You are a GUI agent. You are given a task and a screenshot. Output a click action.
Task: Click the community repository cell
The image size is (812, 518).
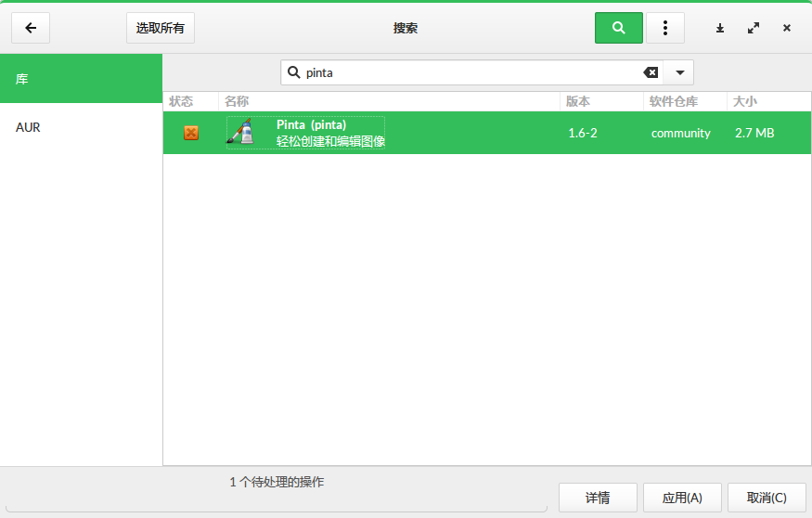(x=680, y=134)
